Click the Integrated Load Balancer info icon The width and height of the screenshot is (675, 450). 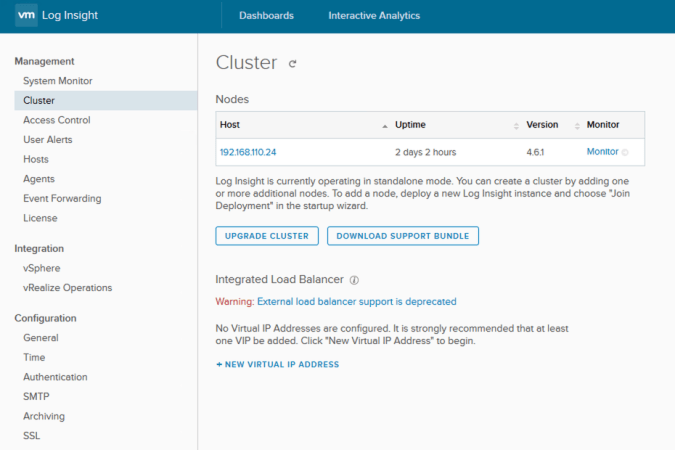pyautogui.click(x=354, y=280)
